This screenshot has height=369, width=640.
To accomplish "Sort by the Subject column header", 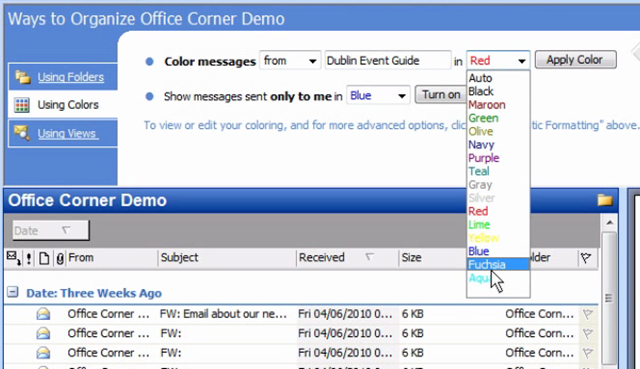I will (x=227, y=258).
